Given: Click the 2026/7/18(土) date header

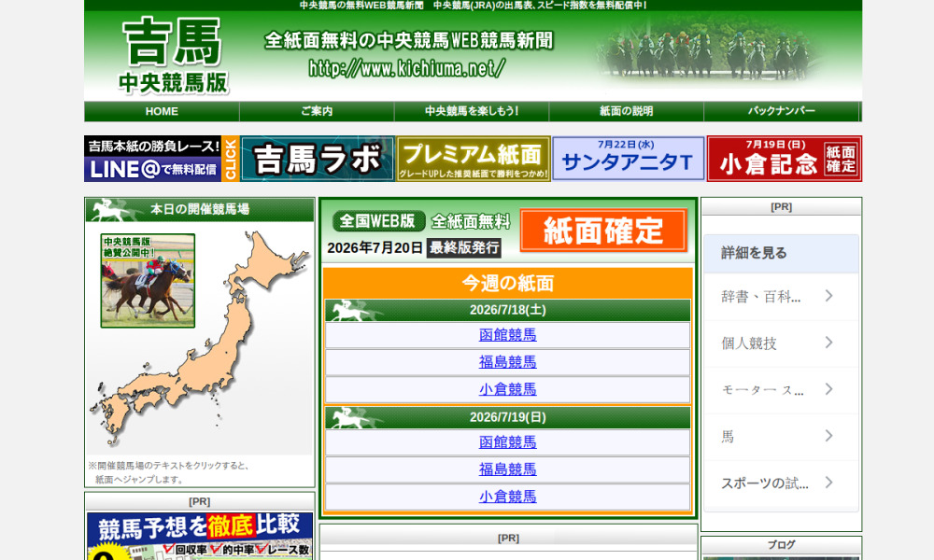Looking at the screenshot, I should [x=507, y=310].
